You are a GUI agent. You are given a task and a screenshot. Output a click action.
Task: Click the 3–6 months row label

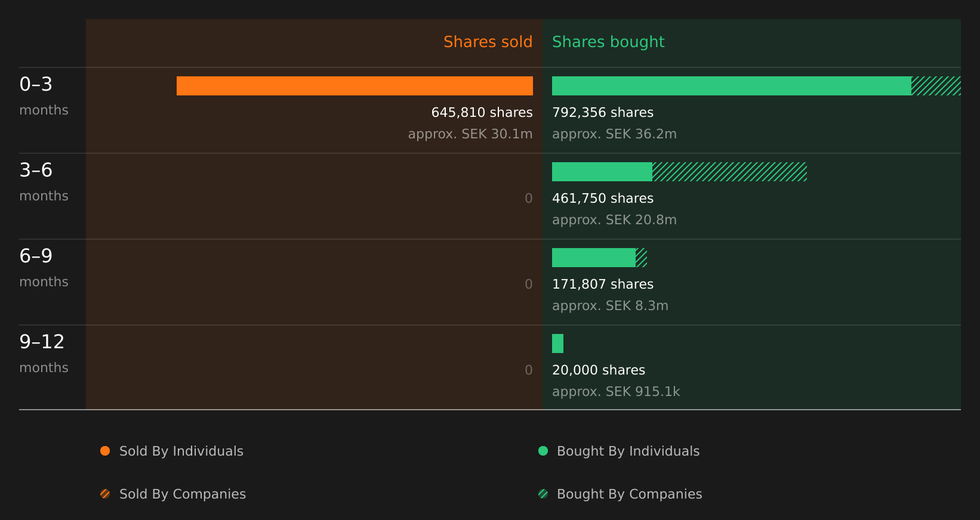[44, 182]
